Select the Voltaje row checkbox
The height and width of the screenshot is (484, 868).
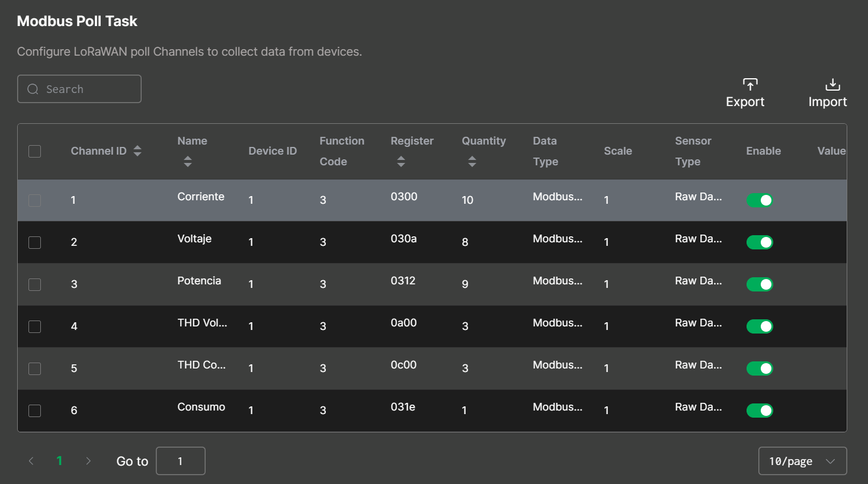(35, 242)
